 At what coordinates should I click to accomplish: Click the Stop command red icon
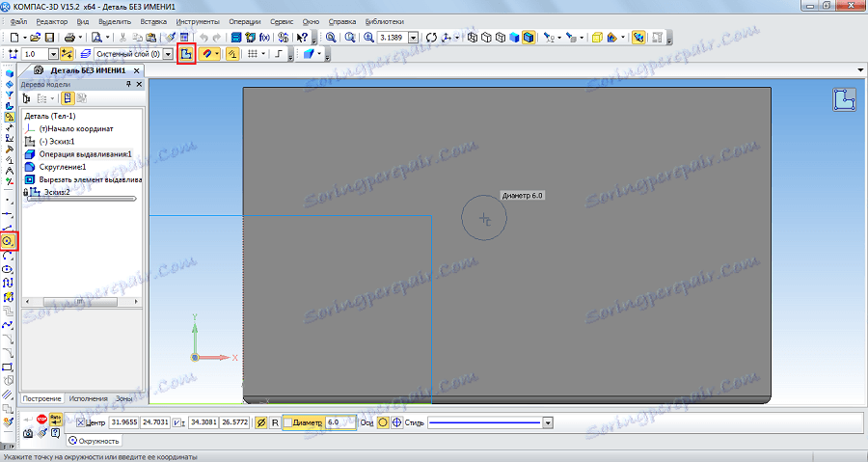click(41, 420)
